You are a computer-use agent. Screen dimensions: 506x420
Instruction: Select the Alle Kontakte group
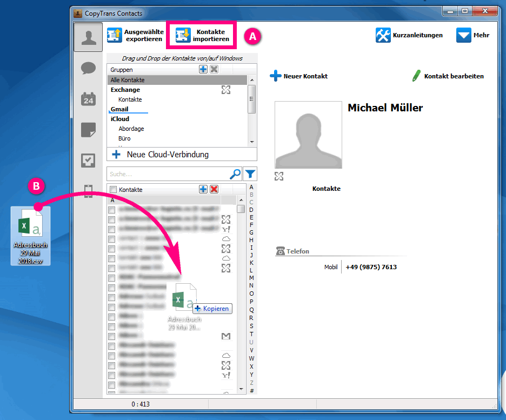pos(177,80)
